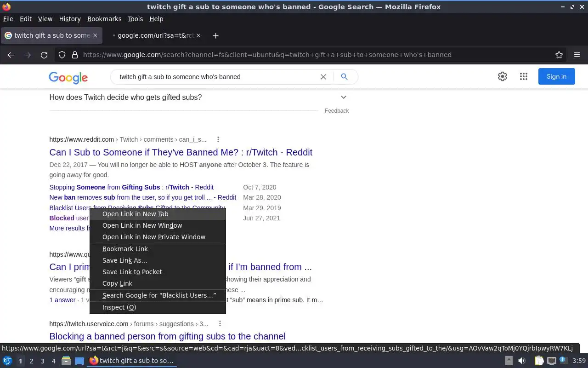Launch the file manager from the taskbar
This screenshot has height=368, width=588.
coord(66,361)
